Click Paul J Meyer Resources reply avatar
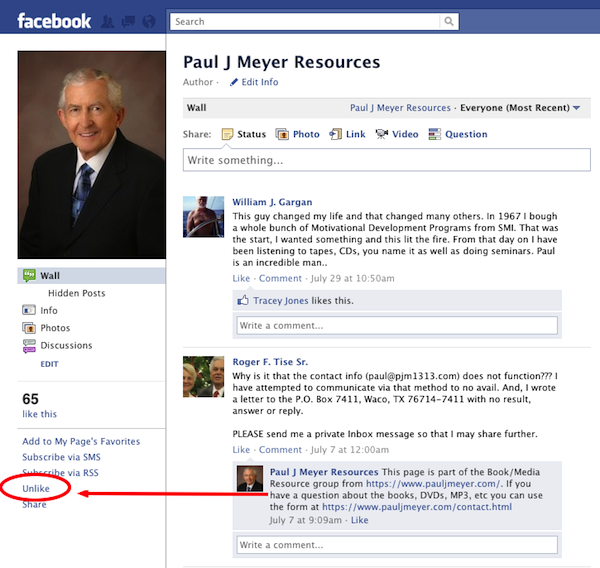Viewport: 600px width, 568px height. click(250, 478)
